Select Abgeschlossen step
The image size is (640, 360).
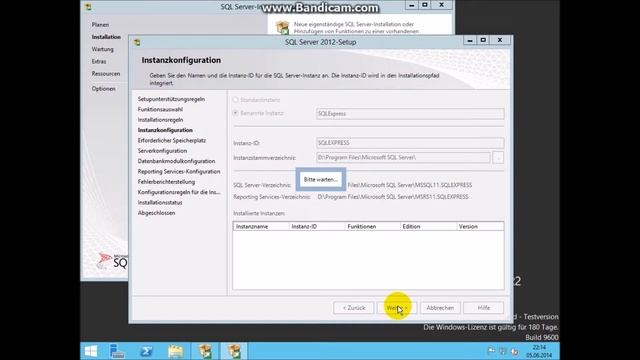(156, 213)
